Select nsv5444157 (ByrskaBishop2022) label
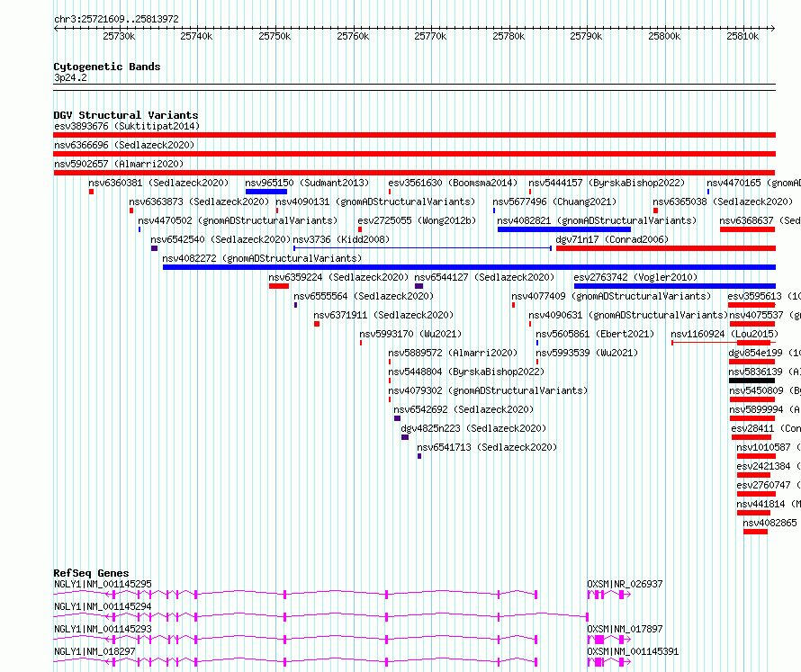801x672 pixels. tap(607, 183)
